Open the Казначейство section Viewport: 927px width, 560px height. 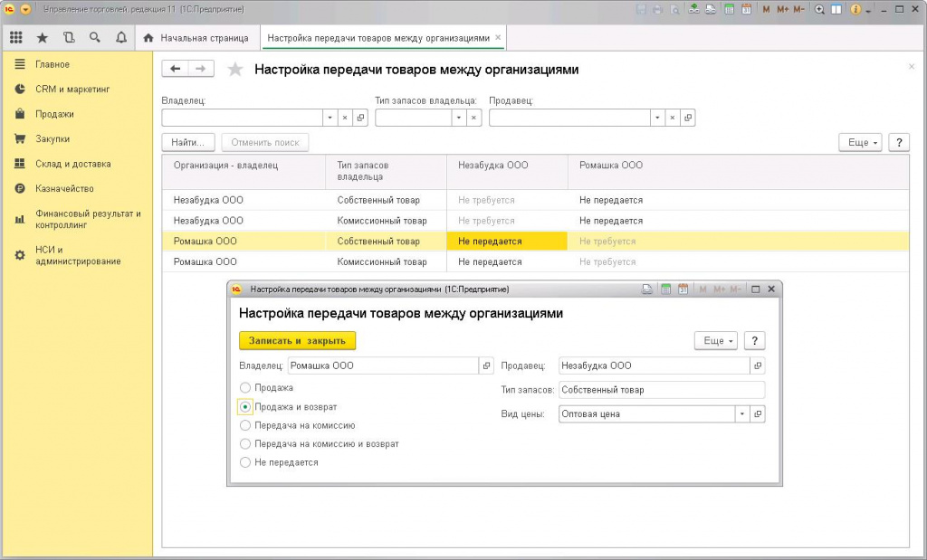[64, 188]
